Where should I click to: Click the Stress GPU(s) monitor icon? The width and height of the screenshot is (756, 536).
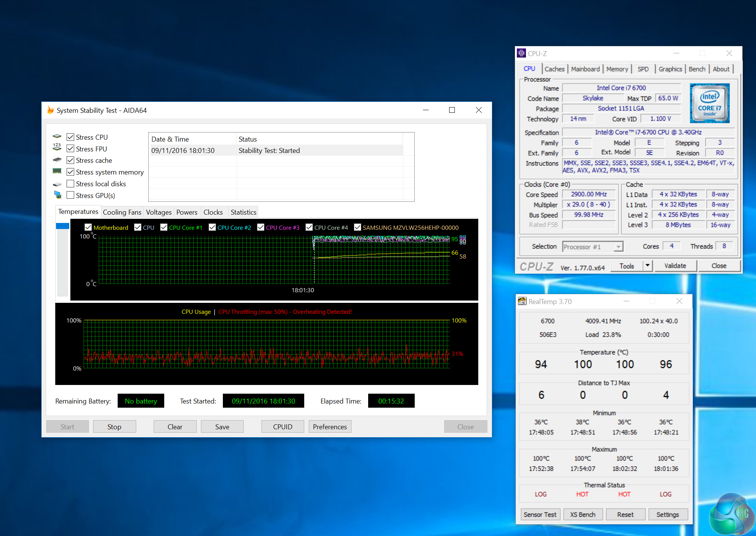(58, 195)
